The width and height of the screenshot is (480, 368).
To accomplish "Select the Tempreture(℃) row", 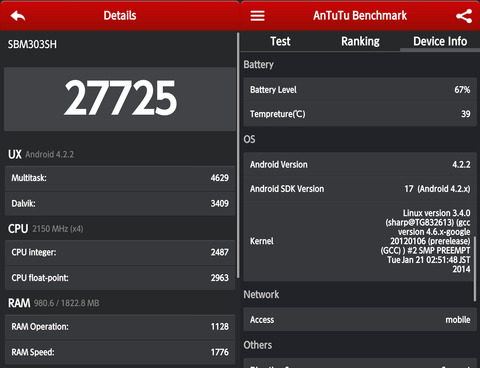I will pyautogui.click(x=360, y=114).
